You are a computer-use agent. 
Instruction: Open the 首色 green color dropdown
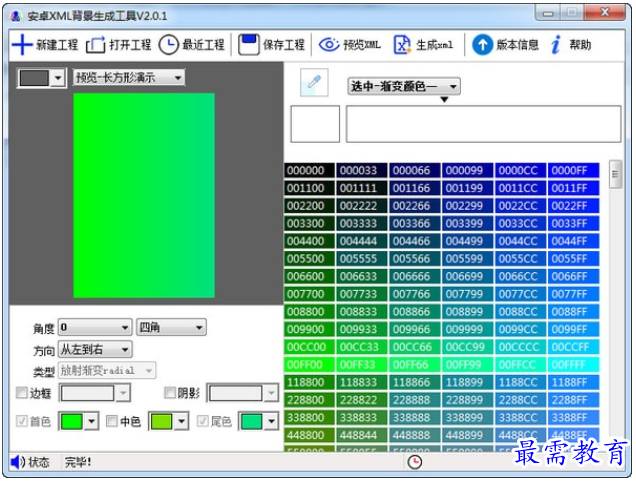(79, 421)
